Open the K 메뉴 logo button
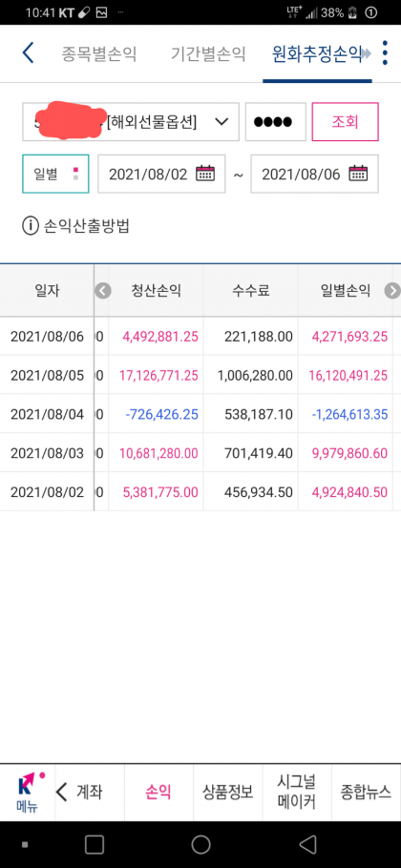Screen dimensions: 401x868 (27, 792)
